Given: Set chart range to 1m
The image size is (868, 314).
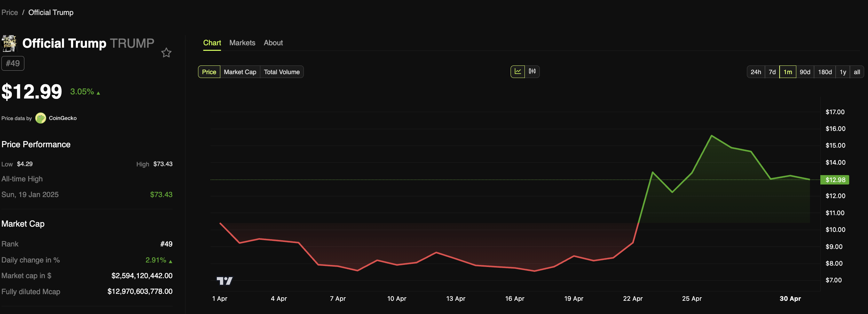Looking at the screenshot, I should 788,72.
